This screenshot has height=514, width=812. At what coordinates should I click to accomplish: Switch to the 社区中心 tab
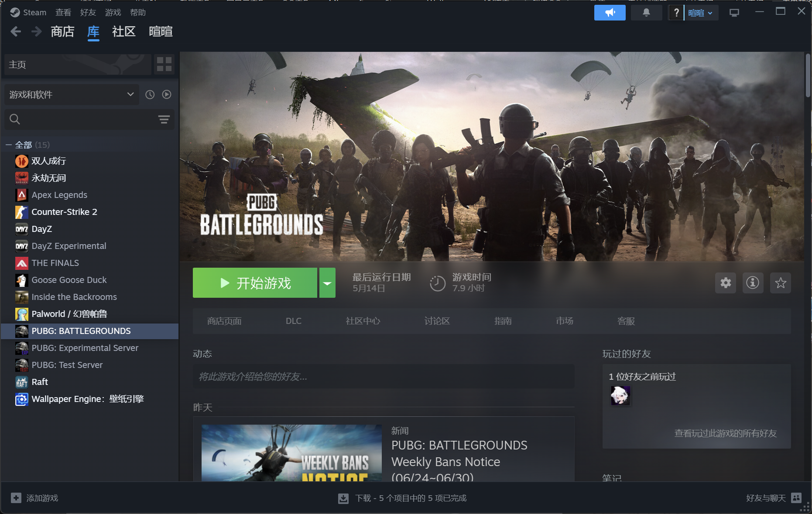tap(363, 321)
